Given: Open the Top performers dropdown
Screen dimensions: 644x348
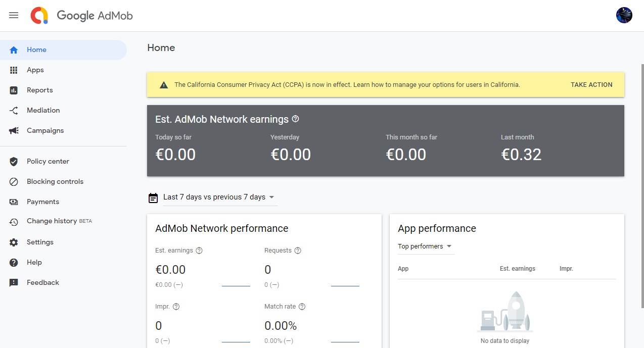Looking at the screenshot, I should click(426, 246).
